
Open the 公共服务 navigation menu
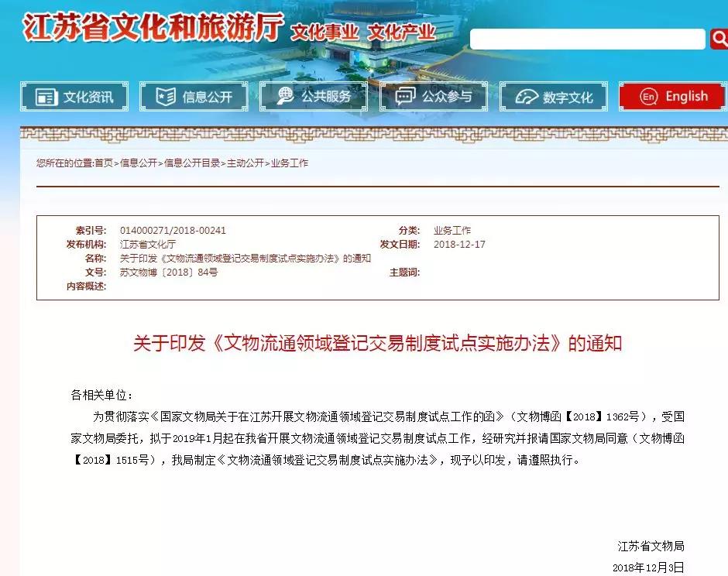326,97
